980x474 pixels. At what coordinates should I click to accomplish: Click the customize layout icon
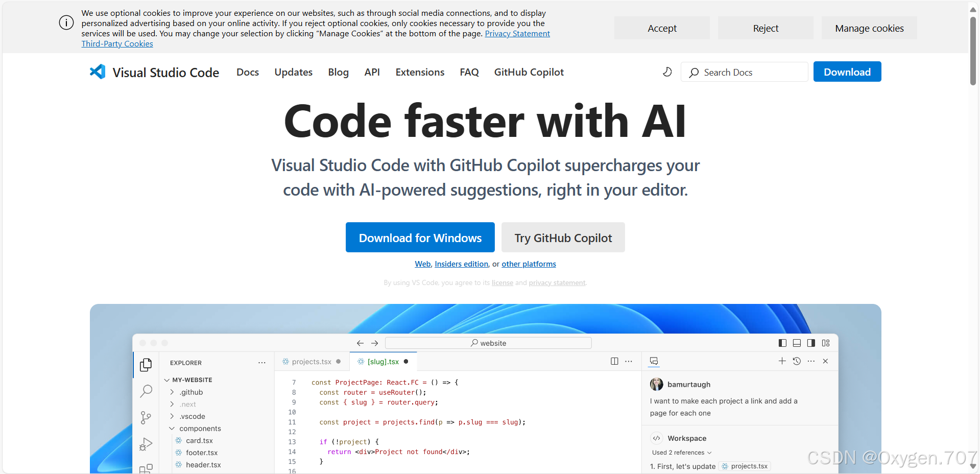826,343
